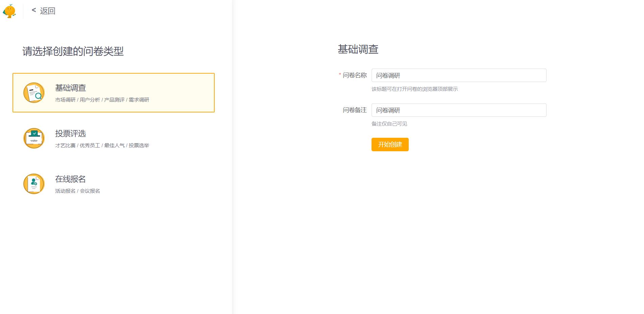
Task: Click the 在线报名 registration form icon
Action: 34,184
